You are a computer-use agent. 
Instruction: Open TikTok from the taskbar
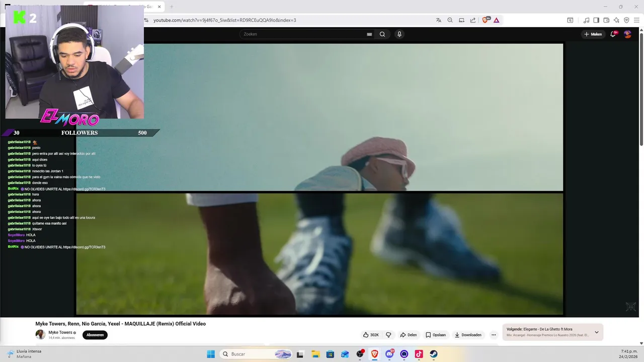(419, 354)
